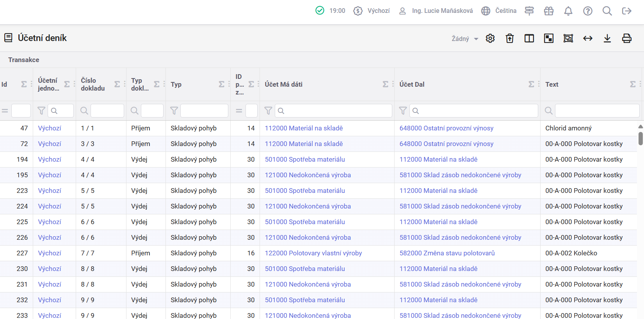Click the horizontal stretch arrows icon

click(588, 38)
